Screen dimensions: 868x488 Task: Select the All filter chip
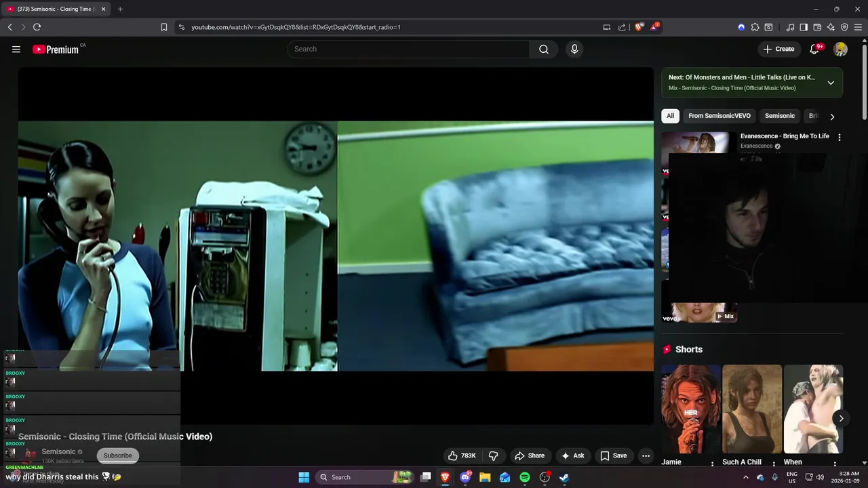pyautogui.click(x=670, y=116)
